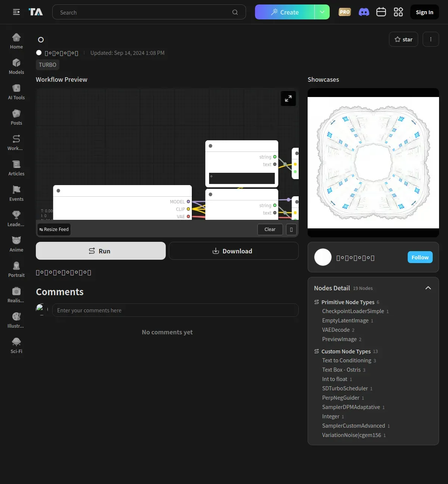This screenshot has width=448, height=484.
Task: Click the CLIP output port
Action: [188, 209]
